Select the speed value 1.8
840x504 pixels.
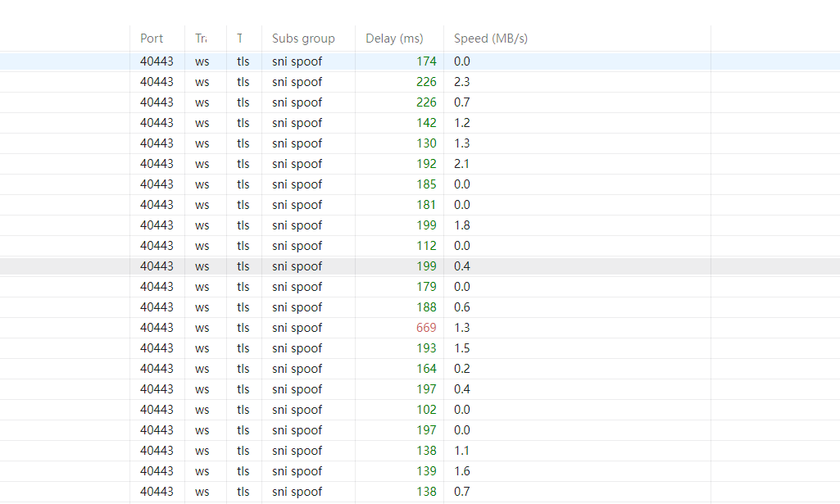[461, 225]
